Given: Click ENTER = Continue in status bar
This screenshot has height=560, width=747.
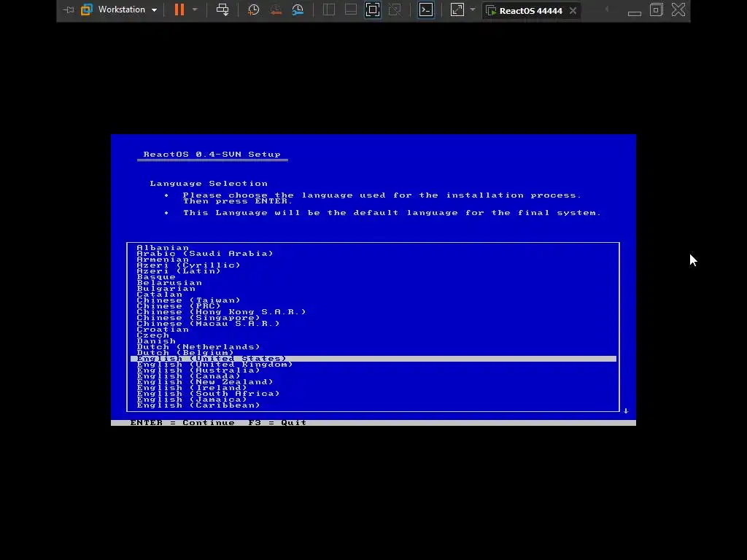Looking at the screenshot, I should coord(182,423).
